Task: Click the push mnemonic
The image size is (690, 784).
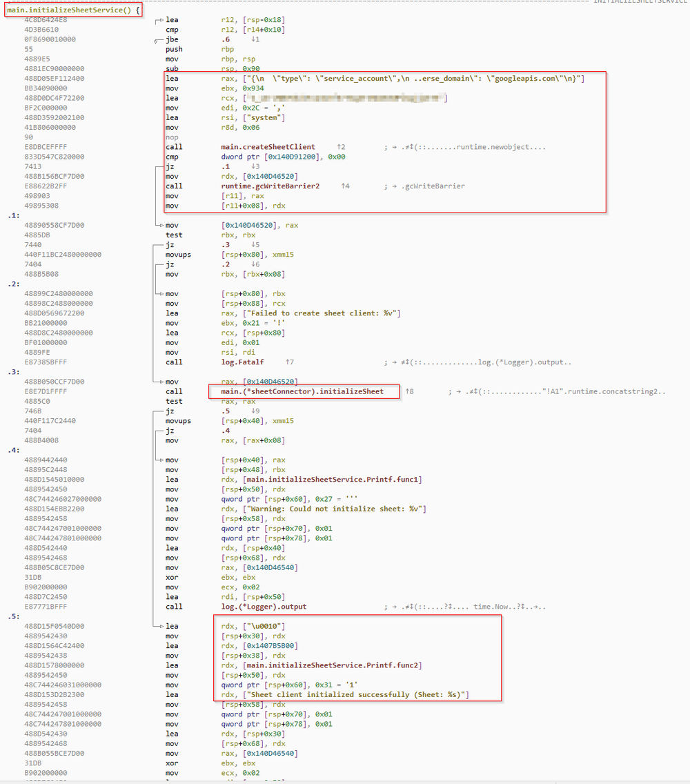Action: [174, 50]
